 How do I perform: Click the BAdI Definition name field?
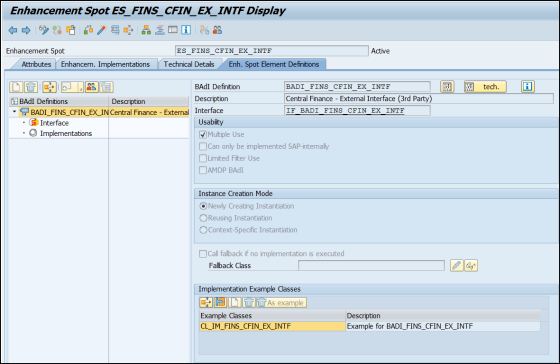point(357,86)
